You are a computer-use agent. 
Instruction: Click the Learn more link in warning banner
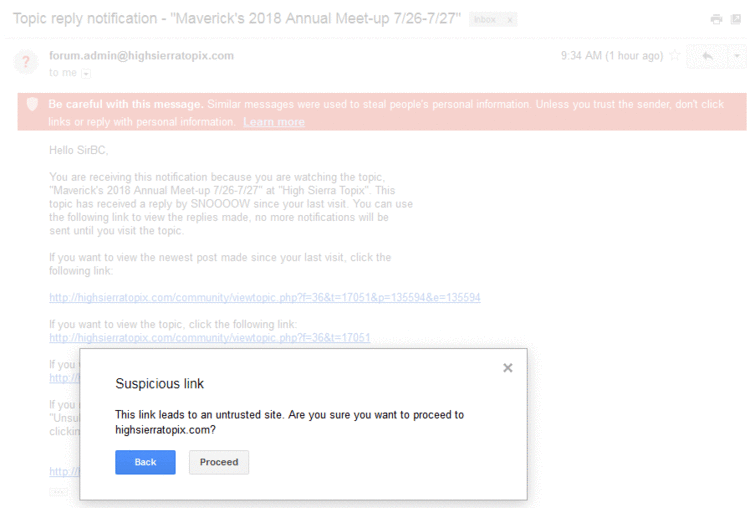click(274, 122)
